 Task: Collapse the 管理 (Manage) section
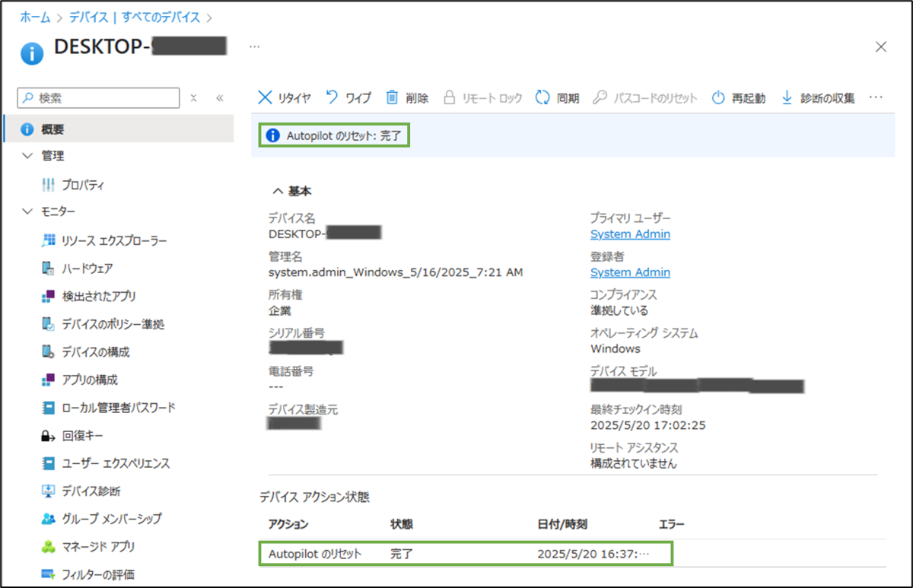[28, 156]
